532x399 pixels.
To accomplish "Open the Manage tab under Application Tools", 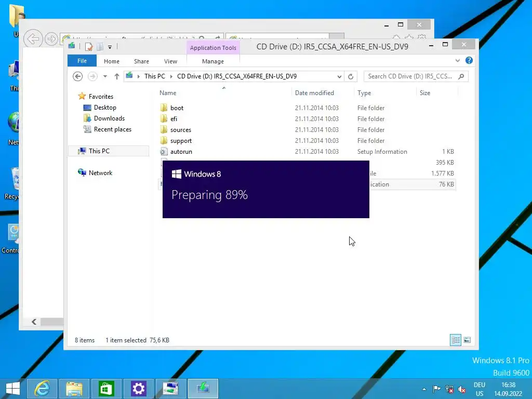I will [x=212, y=61].
